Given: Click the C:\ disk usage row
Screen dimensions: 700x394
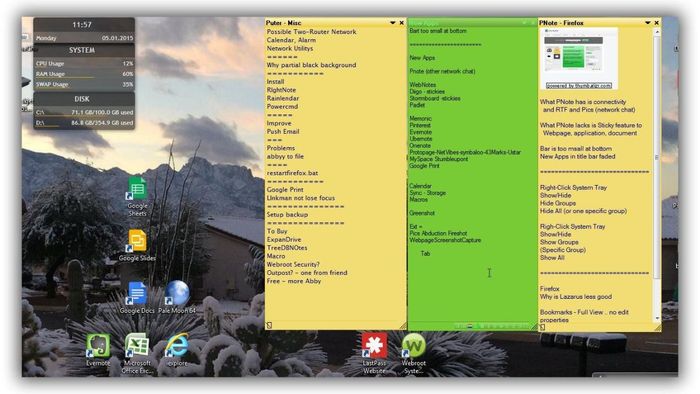Looking at the screenshot, I should (84, 112).
